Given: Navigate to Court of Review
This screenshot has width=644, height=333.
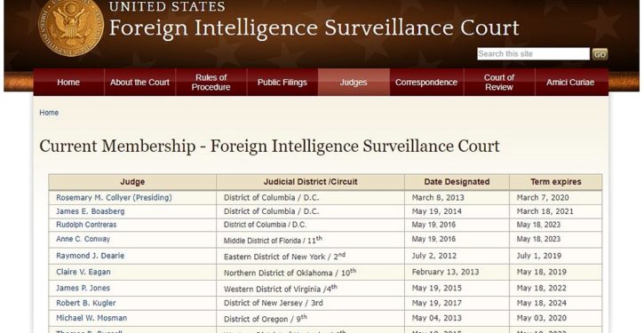Looking at the screenshot, I should tap(499, 82).
